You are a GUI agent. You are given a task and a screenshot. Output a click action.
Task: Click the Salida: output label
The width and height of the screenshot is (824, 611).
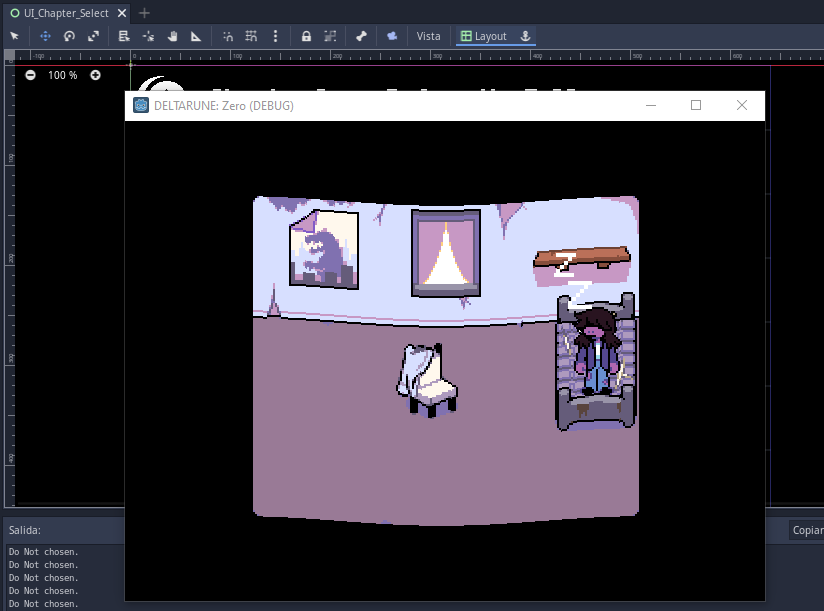[x=25, y=530]
